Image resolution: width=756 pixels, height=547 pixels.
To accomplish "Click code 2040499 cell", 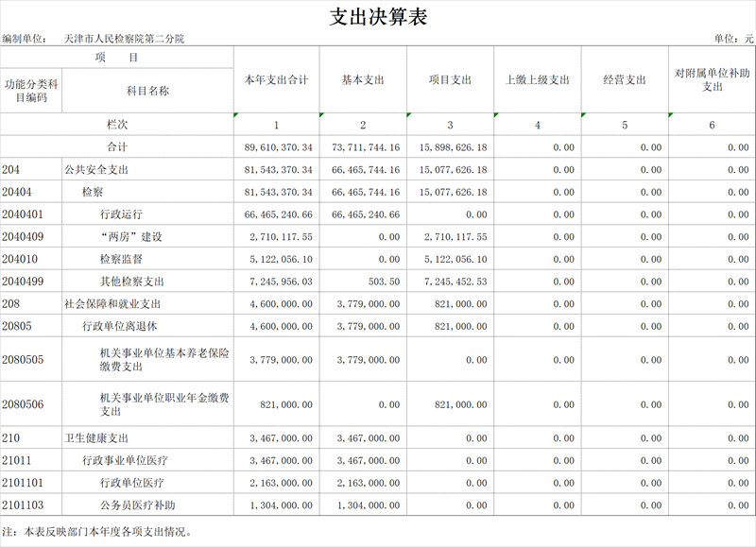I will coord(31,282).
